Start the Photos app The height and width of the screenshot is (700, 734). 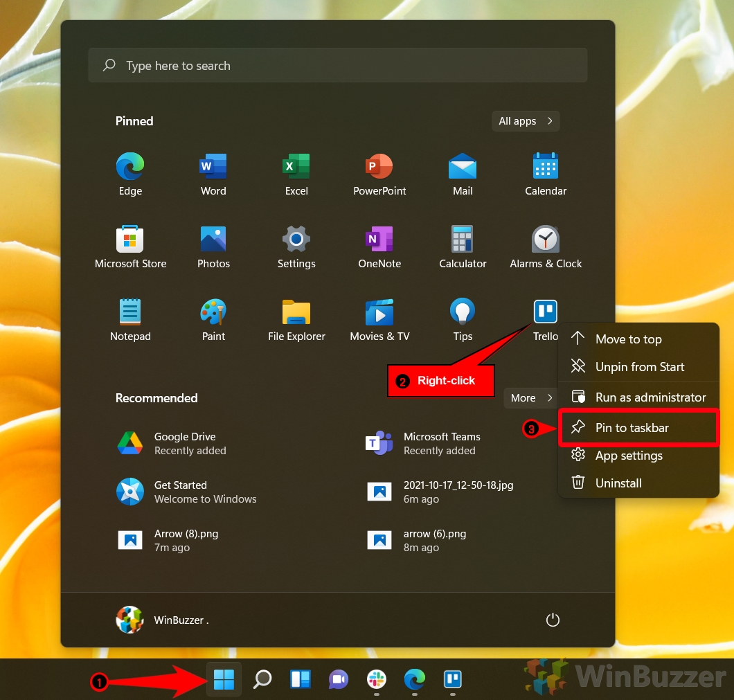point(213,246)
